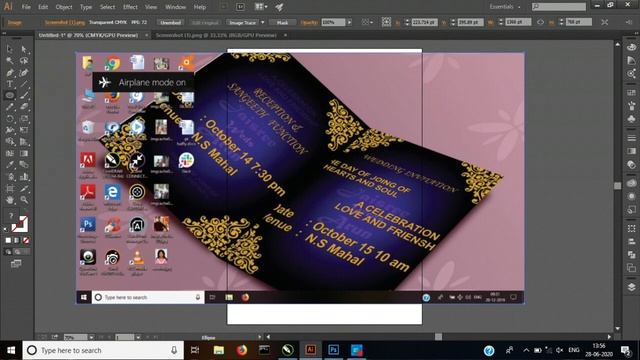Select the Hand tool
640x360 pixels.
(x=10, y=200)
